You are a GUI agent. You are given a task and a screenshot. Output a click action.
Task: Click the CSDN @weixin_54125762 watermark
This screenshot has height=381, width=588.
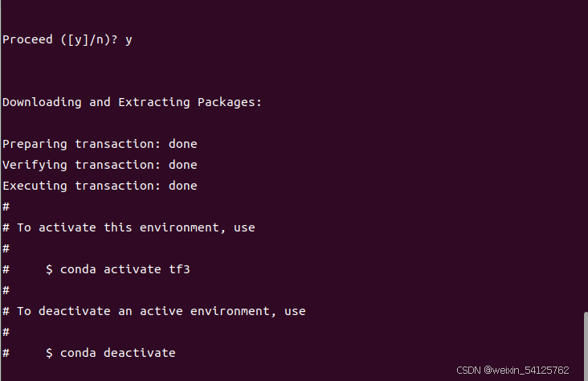tap(512, 371)
